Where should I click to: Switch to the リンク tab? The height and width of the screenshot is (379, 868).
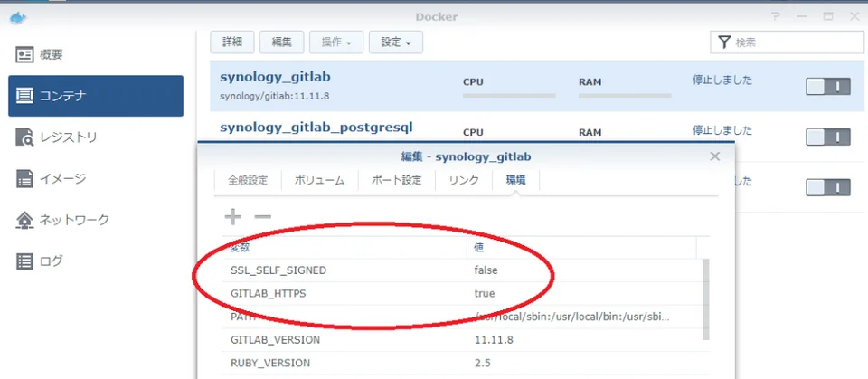pyautogui.click(x=464, y=181)
